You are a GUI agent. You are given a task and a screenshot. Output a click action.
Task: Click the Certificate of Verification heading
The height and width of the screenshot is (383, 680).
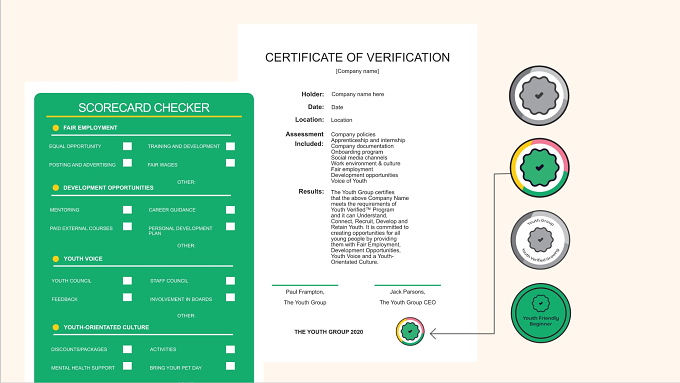point(357,57)
